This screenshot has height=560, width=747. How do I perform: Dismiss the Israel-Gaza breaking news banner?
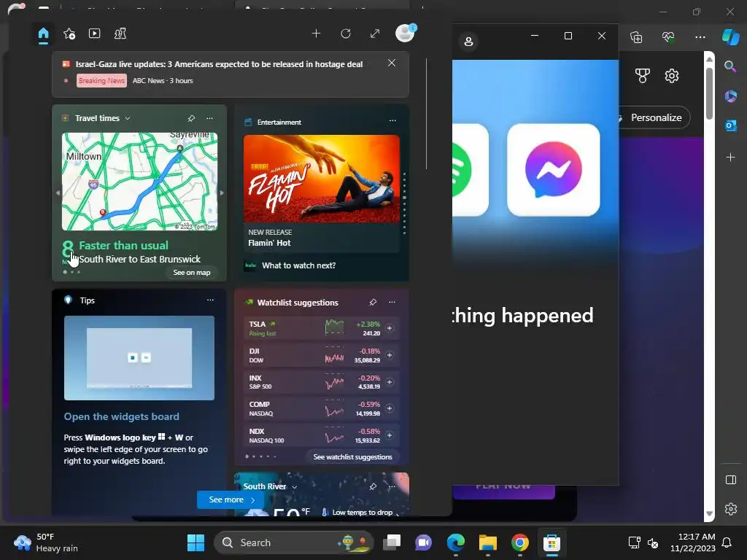392,63
